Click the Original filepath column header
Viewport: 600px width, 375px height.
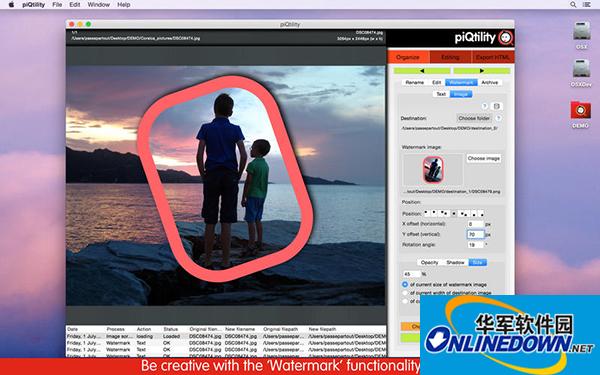coord(280,329)
